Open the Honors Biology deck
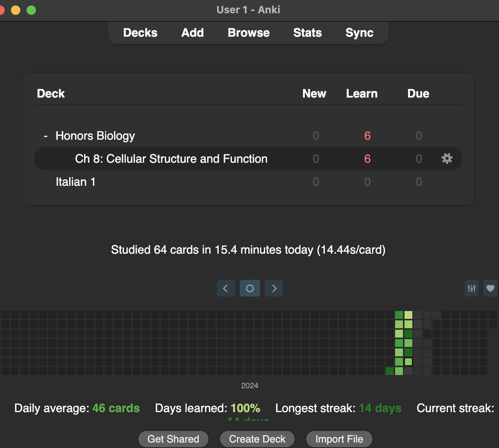Viewport: 499px width, 448px height. [x=95, y=136]
